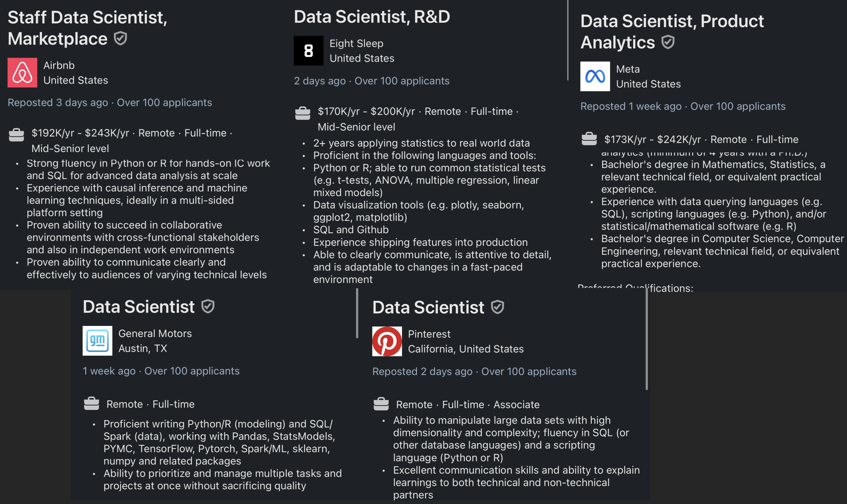Click the Data Scientist, R&D job title
The image size is (847, 504).
tap(372, 17)
